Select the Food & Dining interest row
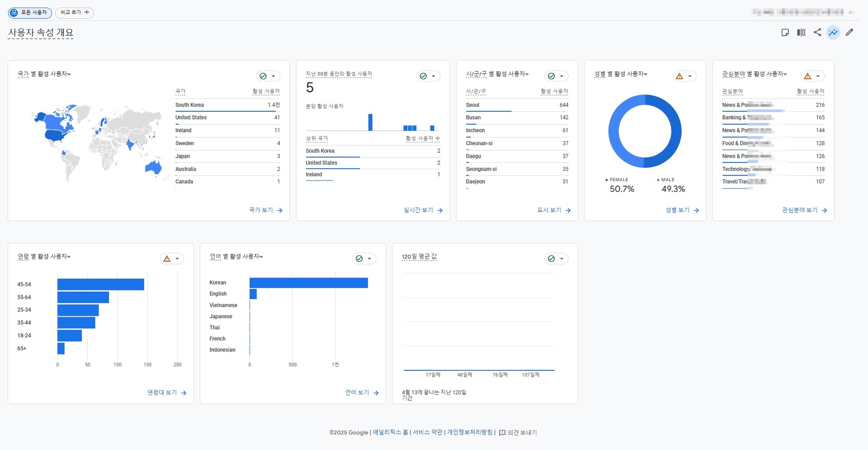Image resolution: width=868 pixels, height=450 pixels. [774, 143]
